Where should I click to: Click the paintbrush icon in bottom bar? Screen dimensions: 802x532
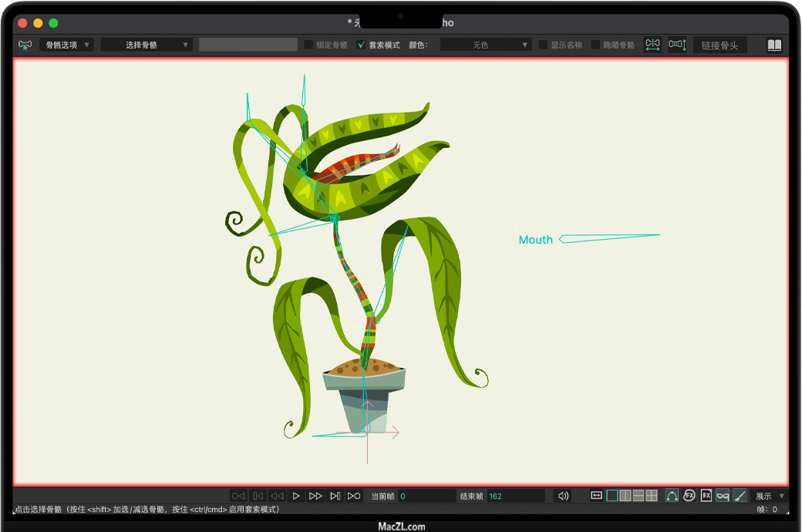tap(740, 496)
